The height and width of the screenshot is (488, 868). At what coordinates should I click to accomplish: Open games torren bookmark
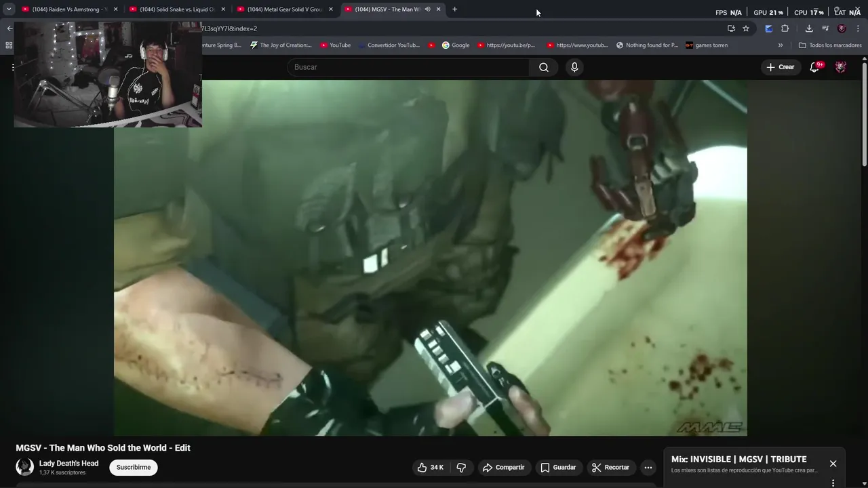point(707,45)
